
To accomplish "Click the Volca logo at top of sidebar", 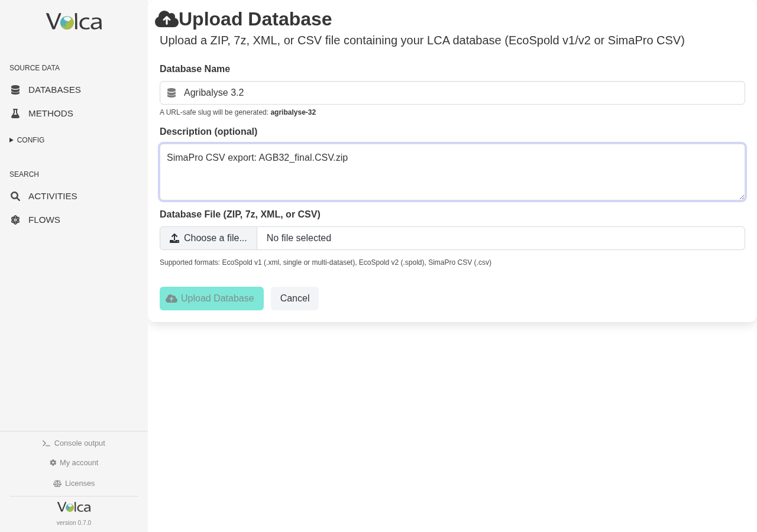I will [74, 22].
